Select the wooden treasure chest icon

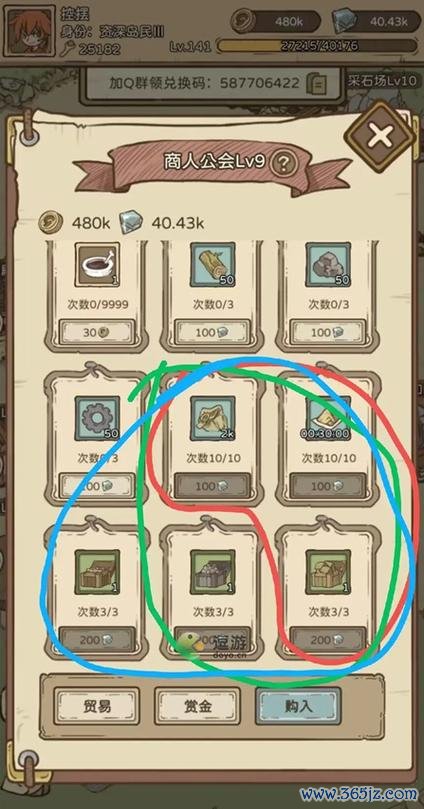(x=97, y=572)
